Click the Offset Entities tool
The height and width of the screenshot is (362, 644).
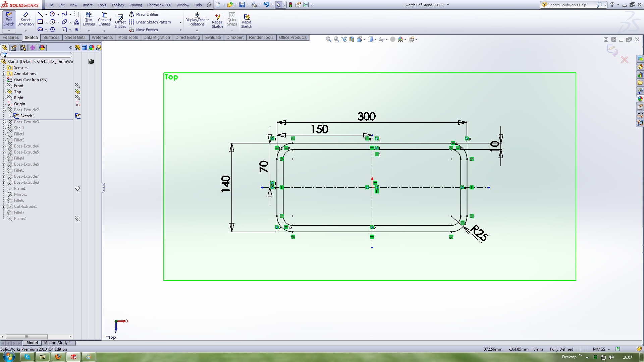pyautogui.click(x=120, y=21)
